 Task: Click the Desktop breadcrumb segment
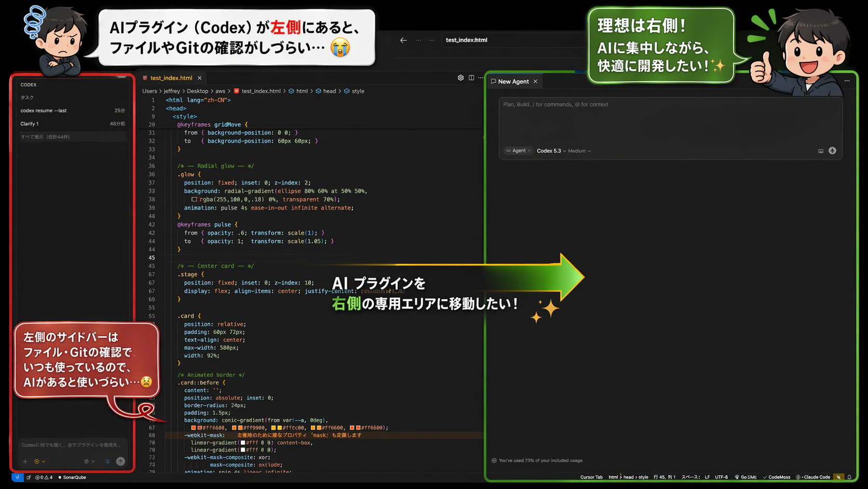[197, 91]
